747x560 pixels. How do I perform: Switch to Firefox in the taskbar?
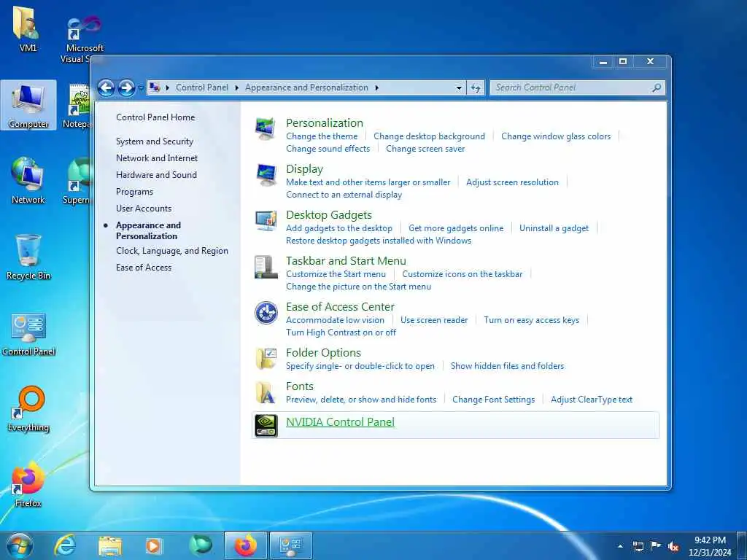[x=246, y=545]
